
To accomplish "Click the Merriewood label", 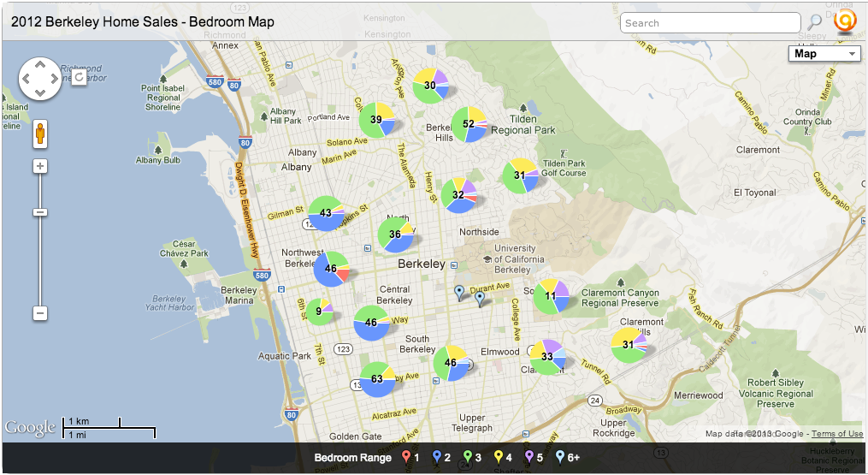I will [698, 395].
